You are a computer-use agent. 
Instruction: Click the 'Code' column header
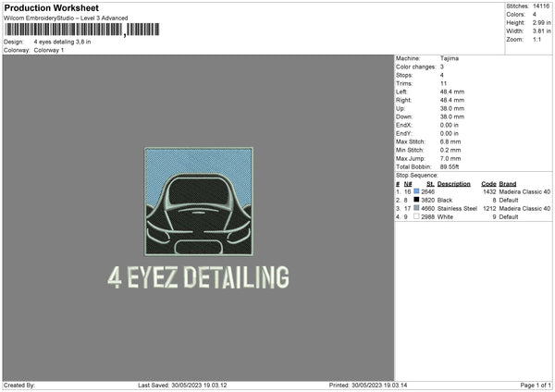click(x=488, y=184)
